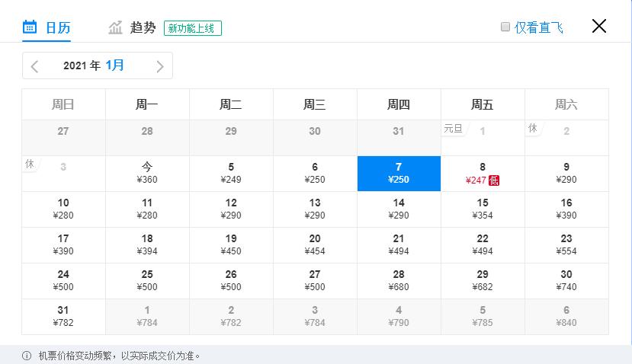Click the 休 marked January 2 cell

pyautogui.click(x=566, y=138)
